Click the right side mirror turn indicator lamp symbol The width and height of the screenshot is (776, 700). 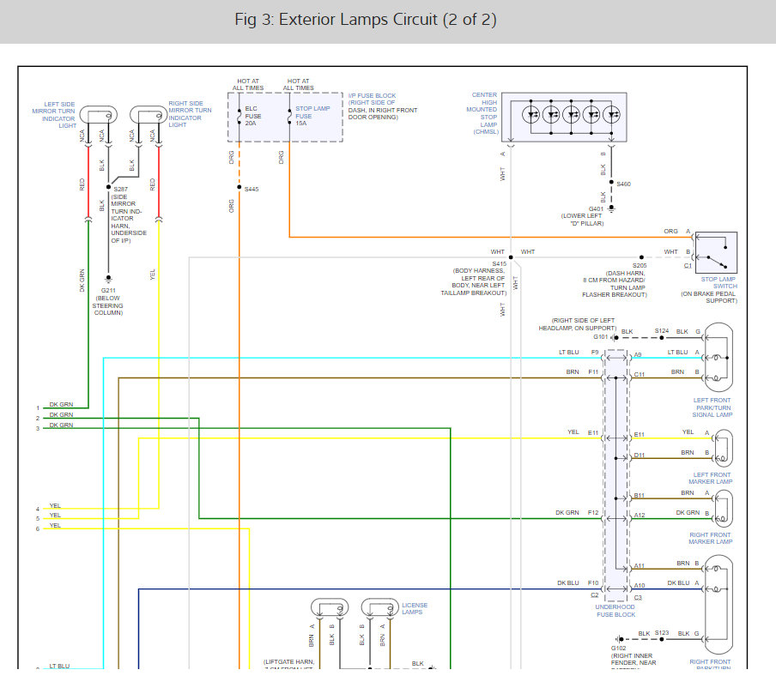pyautogui.click(x=149, y=115)
